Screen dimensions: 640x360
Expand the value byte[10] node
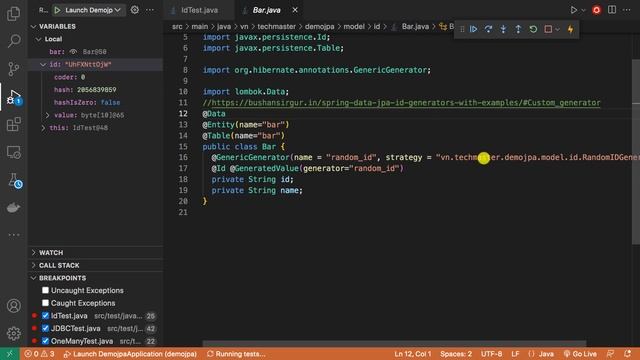[47, 115]
